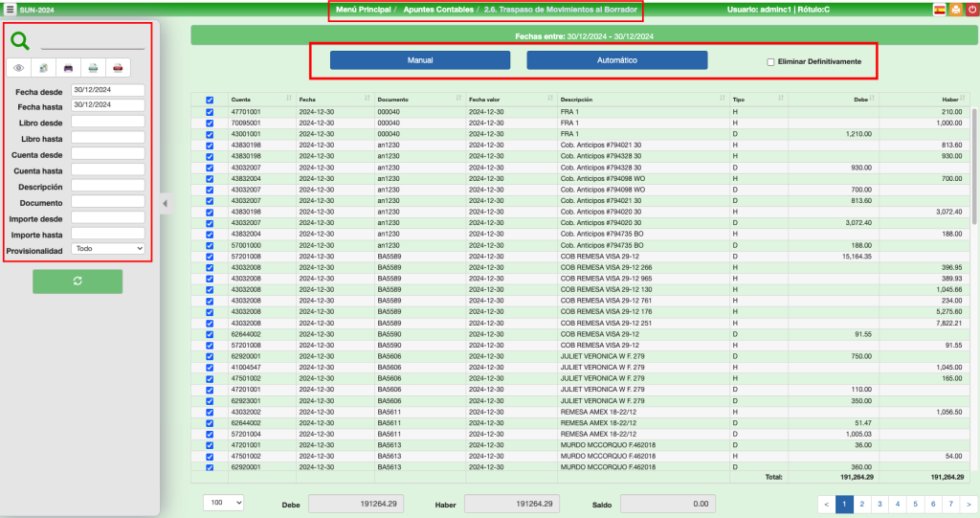Enable the Eliminar Definitivamente checkbox
Screen dimensions: 980x518
[770, 62]
